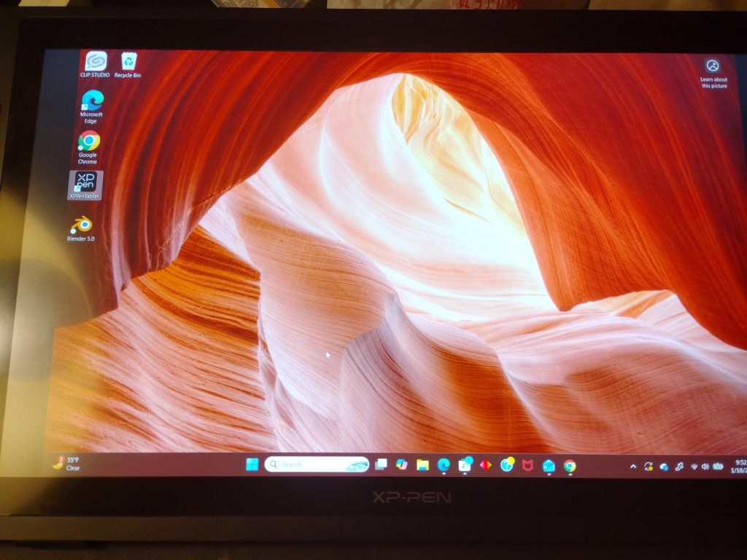Image resolution: width=747 pixels, height=560 pixels.
Task: Select the Recycle Bin desktop icon
Action: click(x=128, y=63)
